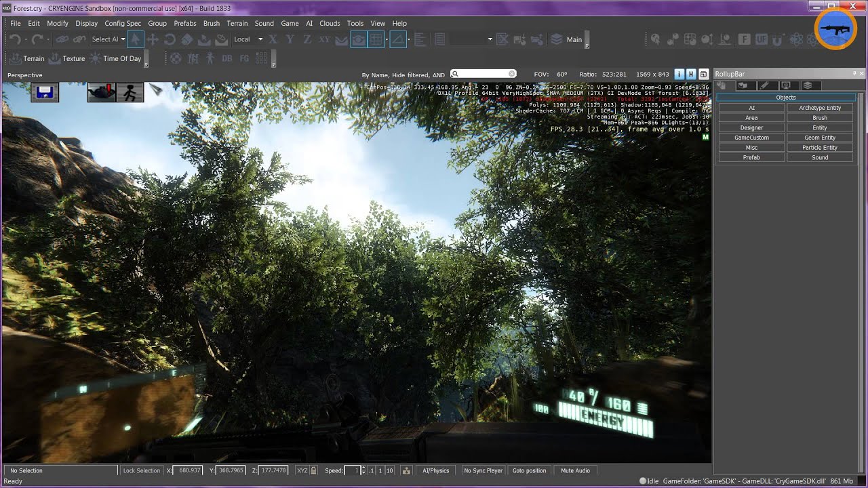The image size is (868, 488).
Task: Expand grid snap size dropdown arrow
Action: pyautogui.click(x=387, y=39)
